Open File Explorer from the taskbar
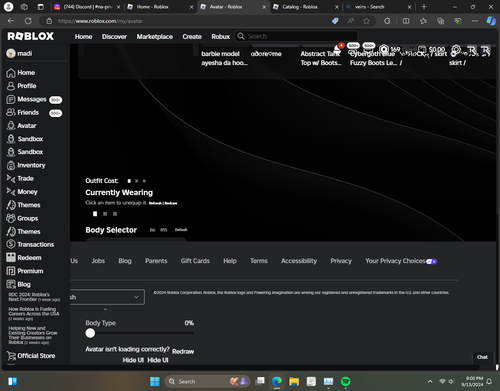Viewport: 500px width, 391px height. pyautogui.click(x=294, y=381)
